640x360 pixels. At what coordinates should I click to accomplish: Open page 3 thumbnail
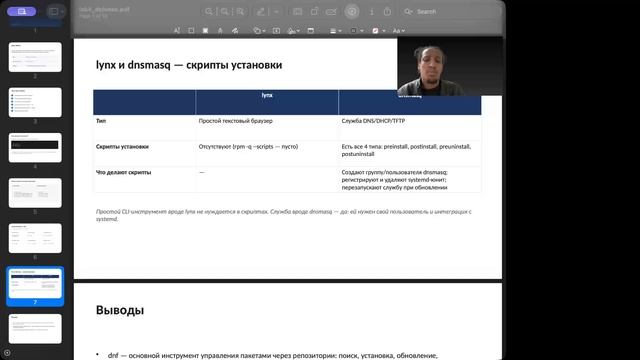pyautogui.click(x=35, y=102)
